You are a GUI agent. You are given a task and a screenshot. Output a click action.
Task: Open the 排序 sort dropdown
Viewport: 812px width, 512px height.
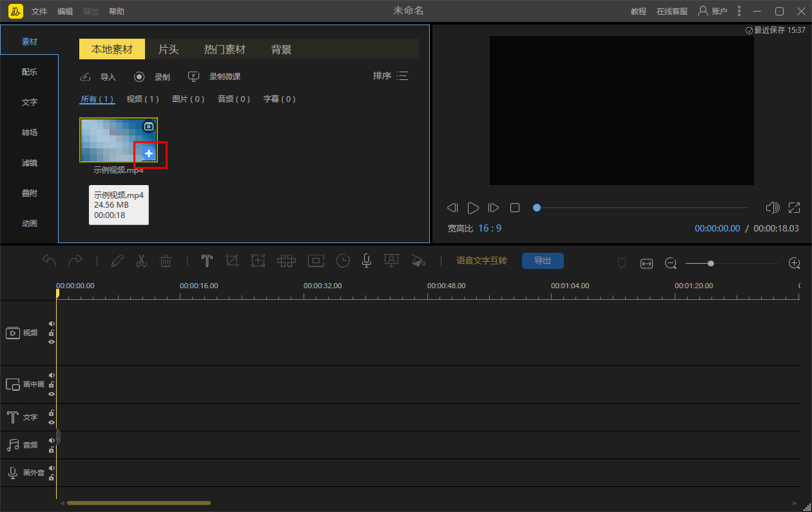(x=391, y=76)
